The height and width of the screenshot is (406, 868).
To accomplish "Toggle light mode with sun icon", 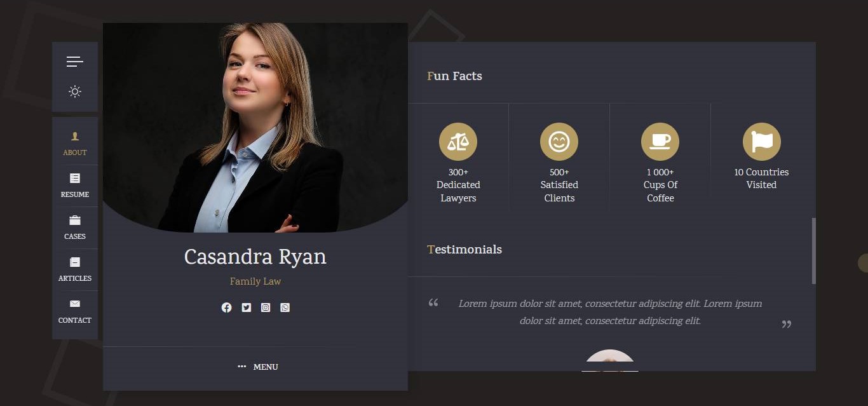I will (x=75, y=91).
